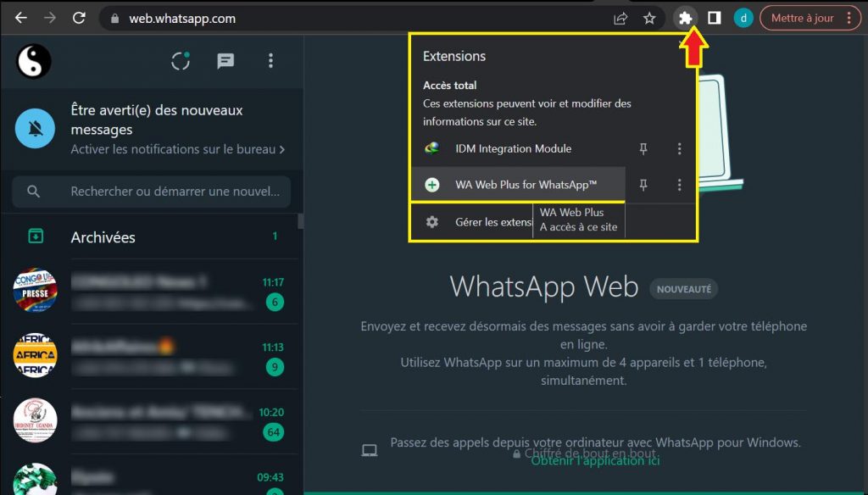The height and width of the screenshot is (495, 868).
Task: Open the WhatsApp Status icon
Action: coord(181,61)
